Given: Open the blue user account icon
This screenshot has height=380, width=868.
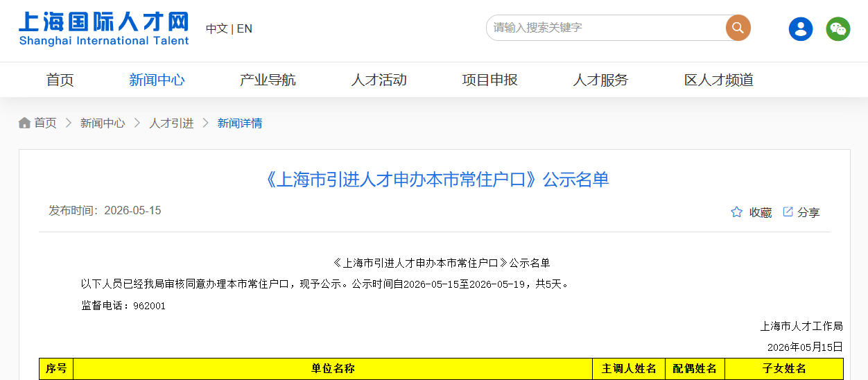Looking at the screenshot, I should (x=801, y=28).
